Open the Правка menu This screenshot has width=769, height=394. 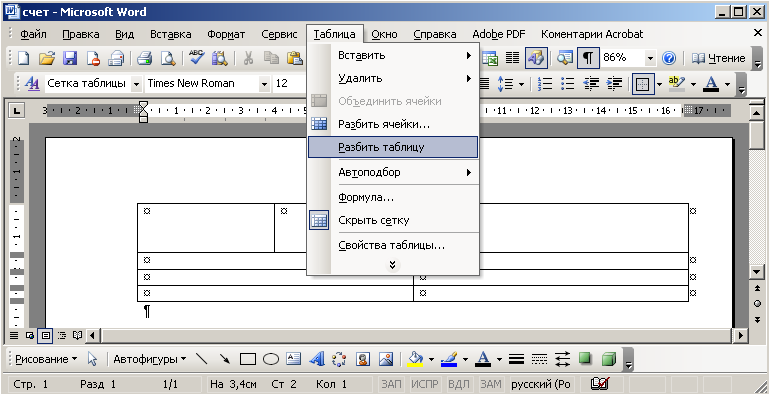click(81, 34)
